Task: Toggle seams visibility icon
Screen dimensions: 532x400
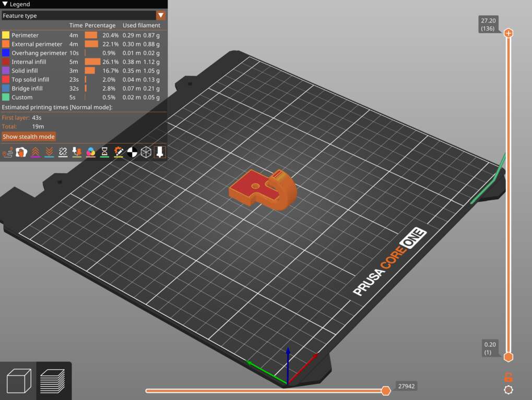Action: pos(63,152)
